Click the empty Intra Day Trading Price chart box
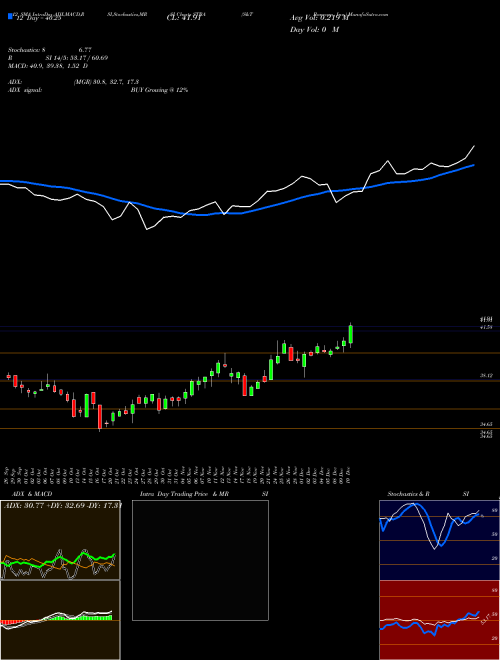This screenshot has width=500, height=660. point(200,560)
